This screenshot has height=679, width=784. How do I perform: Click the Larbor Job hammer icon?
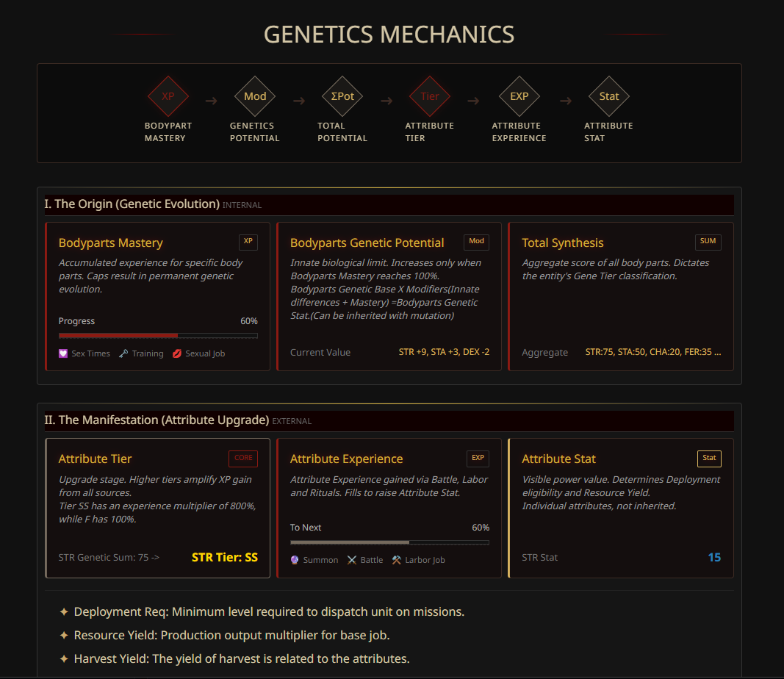(x=397, y=560)
